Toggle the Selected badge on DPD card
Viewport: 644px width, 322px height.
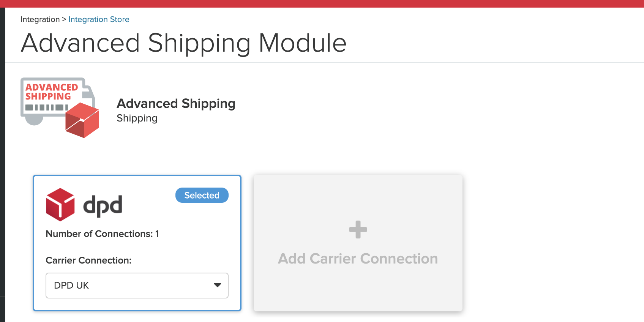[x=202, y=195]
